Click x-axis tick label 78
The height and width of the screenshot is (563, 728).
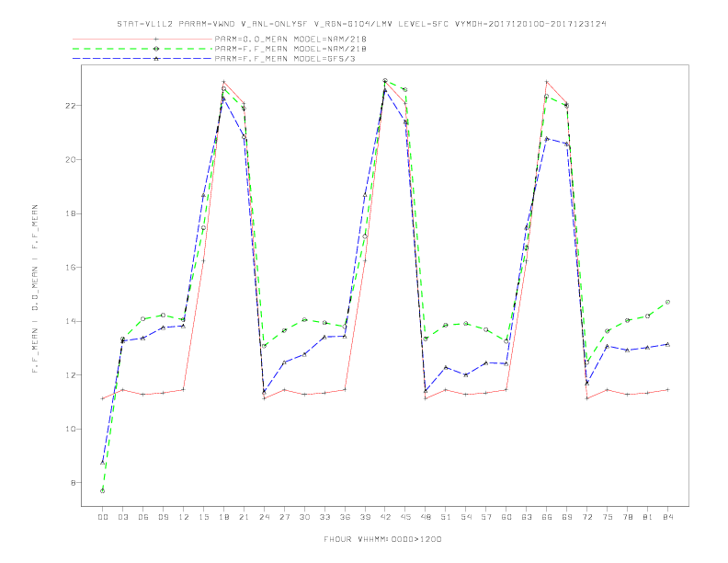click(627, 517)
